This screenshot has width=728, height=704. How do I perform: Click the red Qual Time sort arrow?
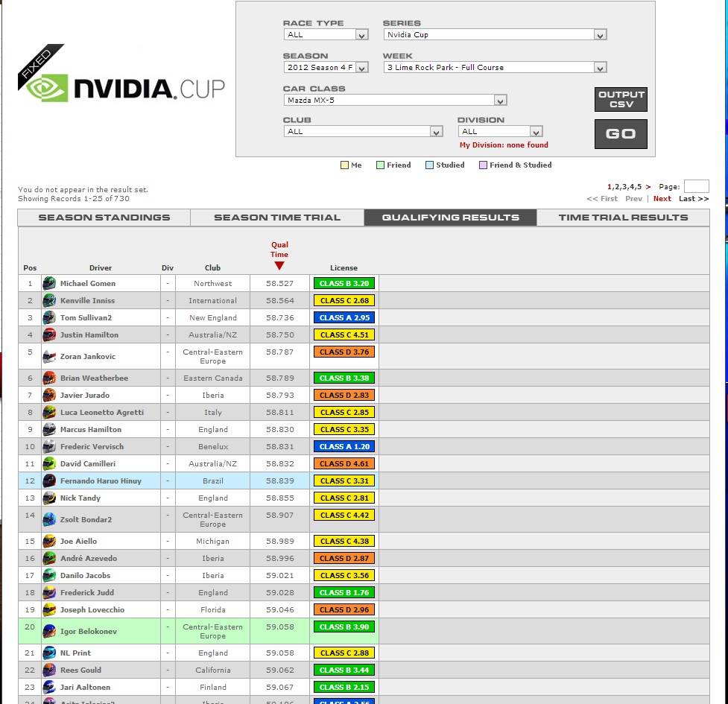tap(279, 266)
